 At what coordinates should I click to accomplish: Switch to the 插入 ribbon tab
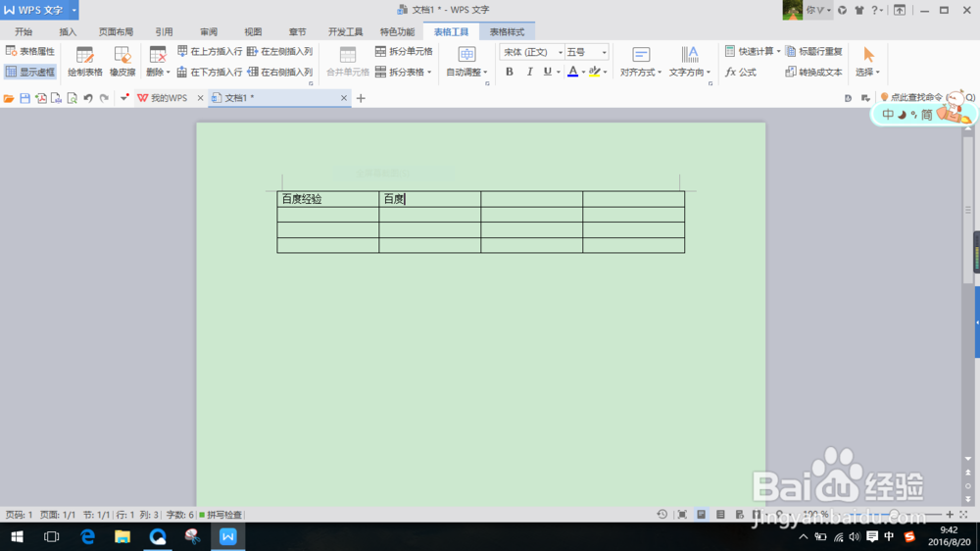coord(68,32)
